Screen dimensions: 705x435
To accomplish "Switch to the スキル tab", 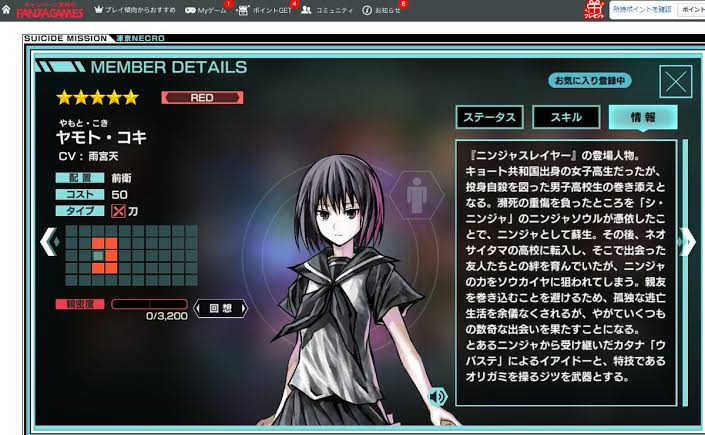I will (x=566, y=117).
